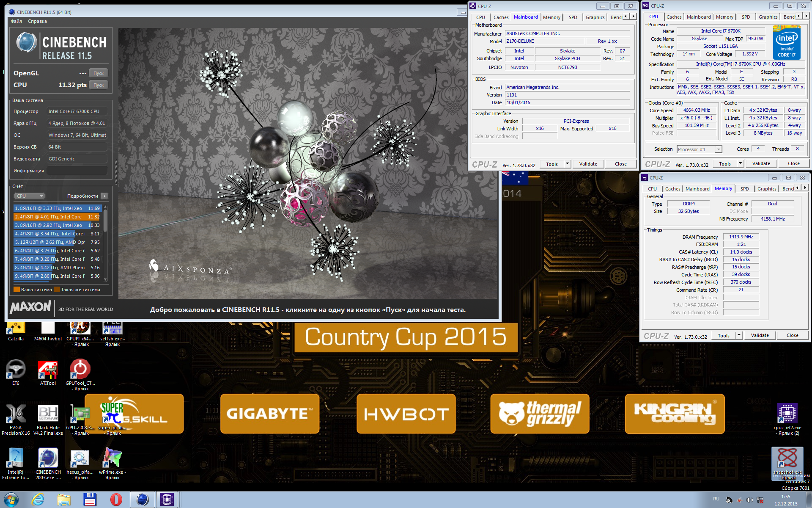The width and height of the screenshot is (812, 508).
Task: Launch the ATITool desktop icon
Action: pos(48,372)
